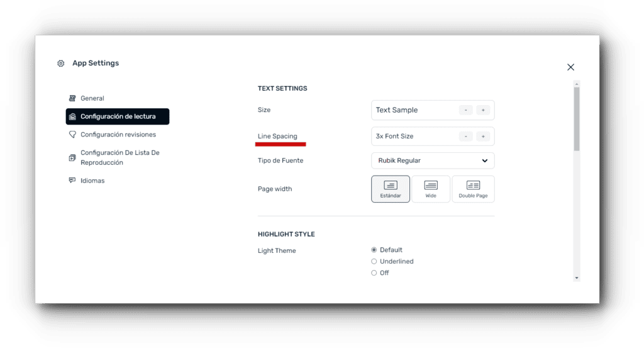Click the playlist configuration icon
This screenshot has width=644, height=348.
click(x=72, y=157)
